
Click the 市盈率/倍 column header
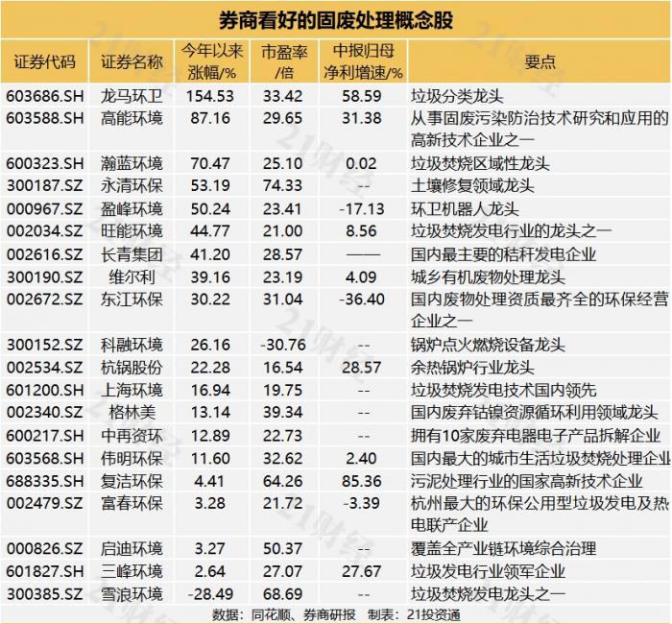tap(284, 61)
